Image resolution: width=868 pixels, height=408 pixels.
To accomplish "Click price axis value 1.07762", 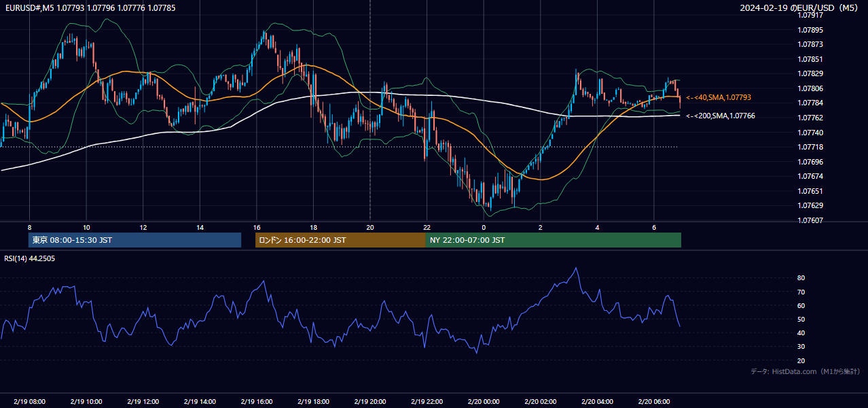I will pos(810,118).
